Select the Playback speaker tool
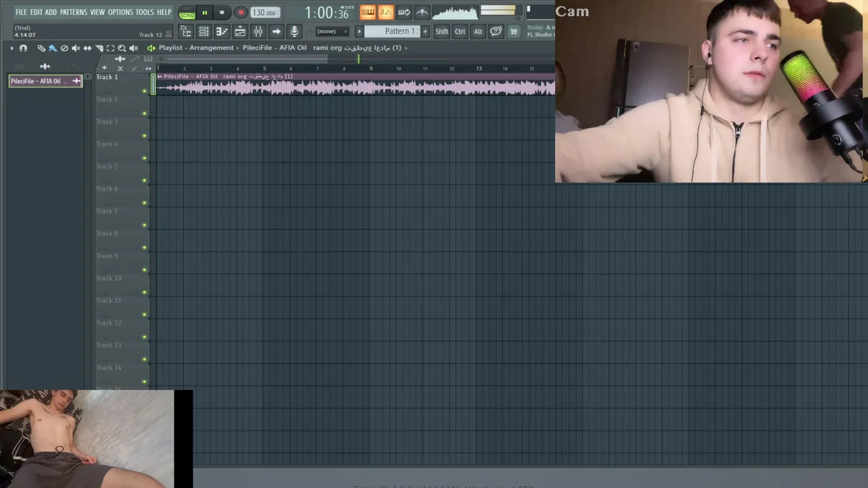This screenshot has width=868, height=488. [x=134, y=48]
